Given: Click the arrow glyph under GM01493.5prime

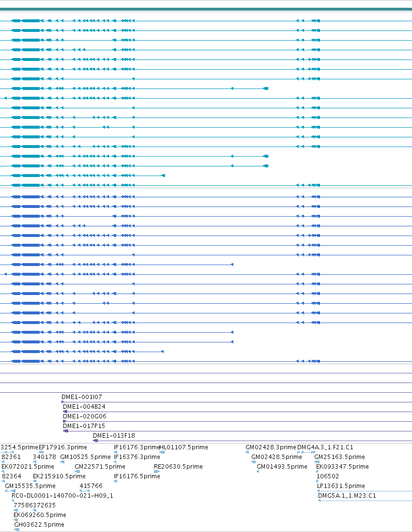Looking at the screenshot, I should pyautogui.click(x=258, y=471).
